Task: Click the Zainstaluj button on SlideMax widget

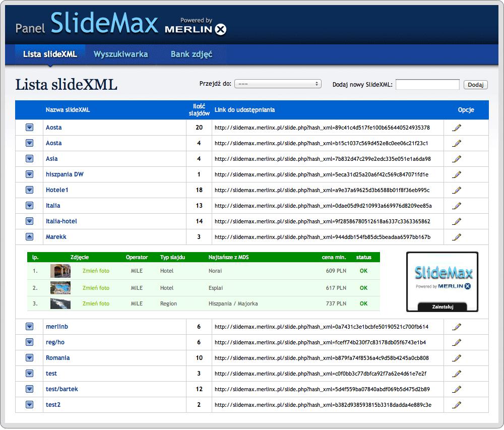Action: [x=443, y=307]
